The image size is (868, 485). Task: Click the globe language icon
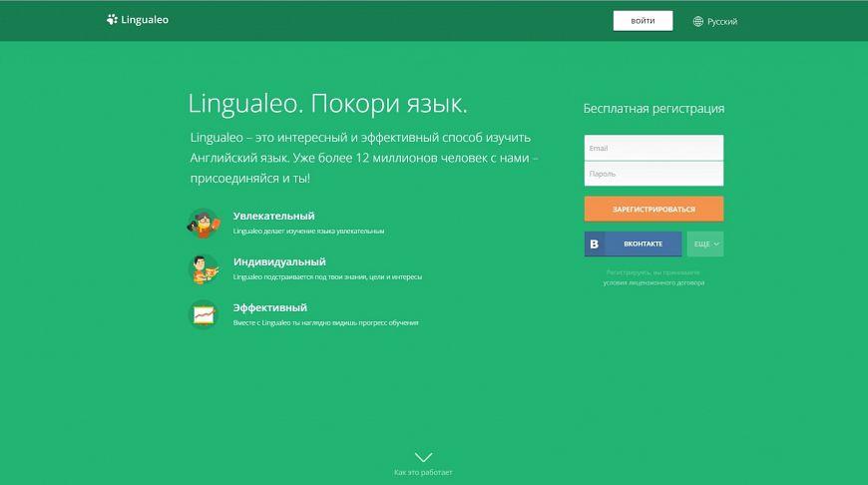[698, 22]
